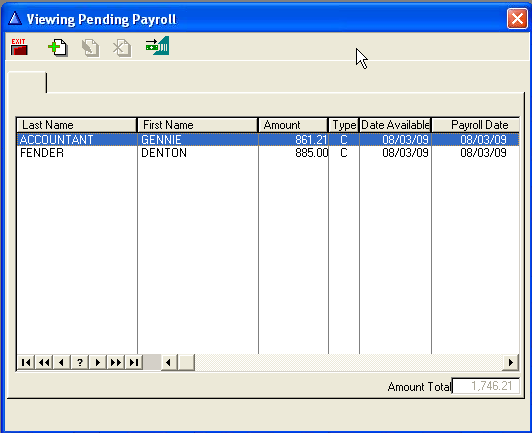The image size is (532, 433).
Task: Move to next record
Action: pos(98,362)
